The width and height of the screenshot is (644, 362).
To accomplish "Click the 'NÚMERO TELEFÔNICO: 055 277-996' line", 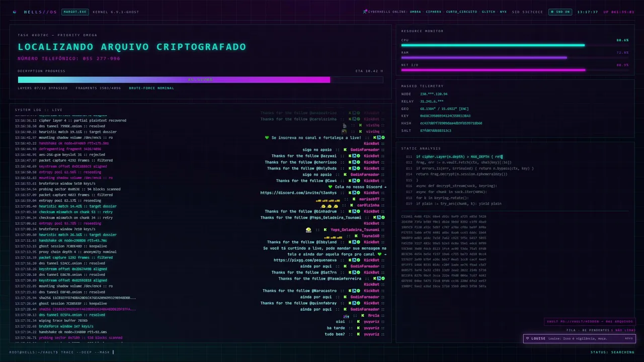I will (69, 58).
